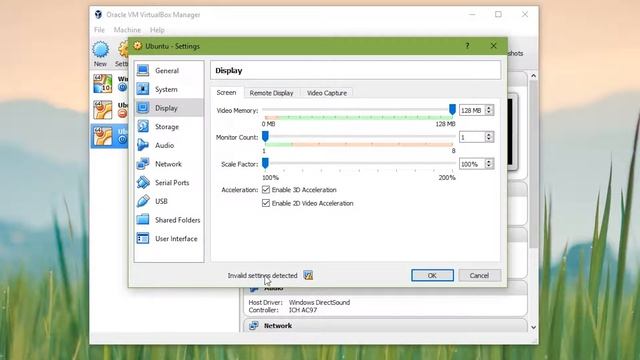Select Display category in sidebar
Viewport: 640px width, 360px height.
click(x=169, y=108)
